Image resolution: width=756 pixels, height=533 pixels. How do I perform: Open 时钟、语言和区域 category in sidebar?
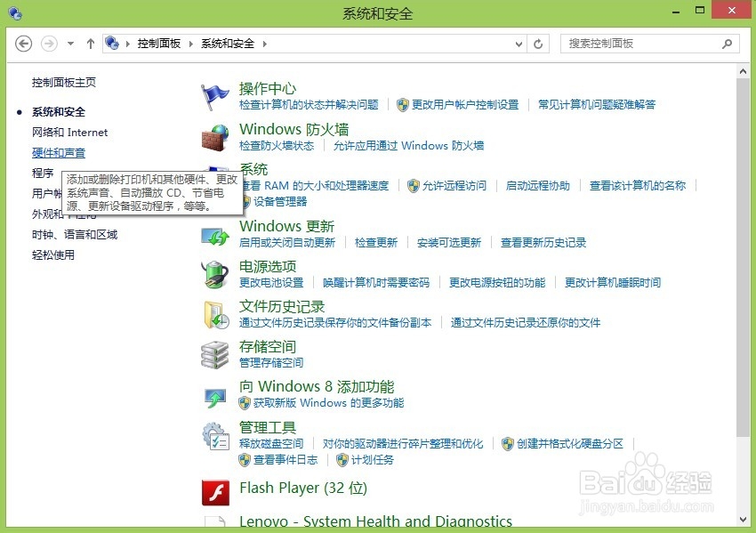click(x=75, y=234)
